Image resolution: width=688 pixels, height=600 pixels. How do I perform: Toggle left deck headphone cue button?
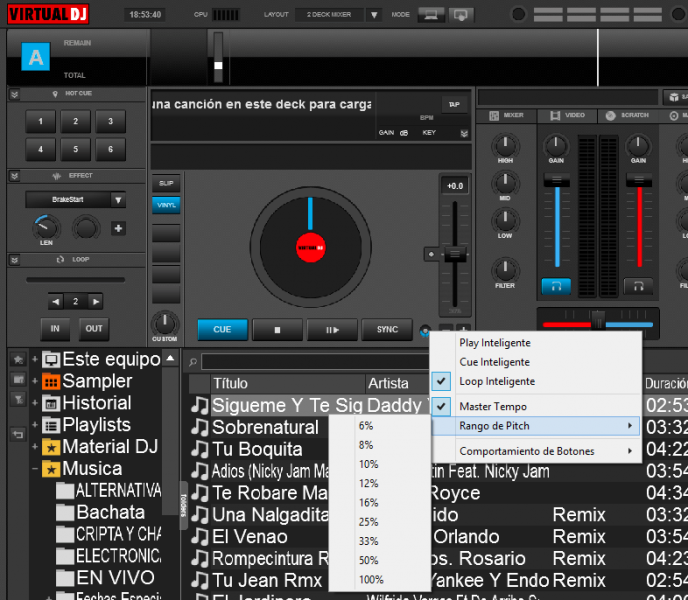point(556,287)
